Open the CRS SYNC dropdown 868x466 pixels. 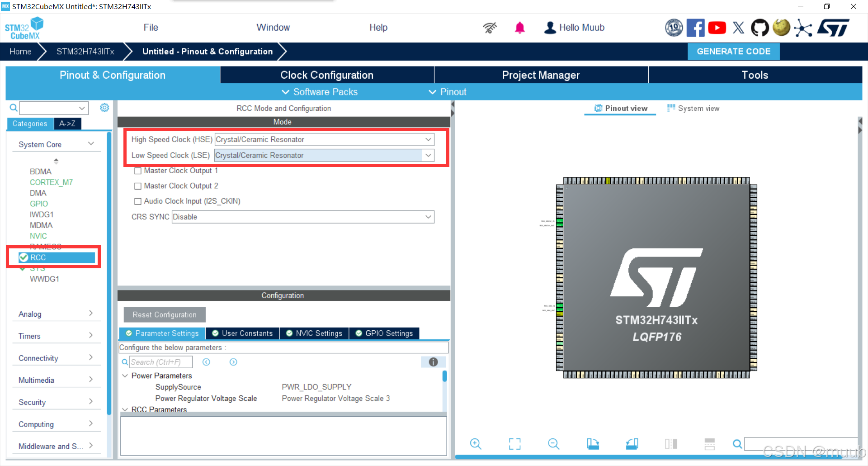tap(427, 217)
